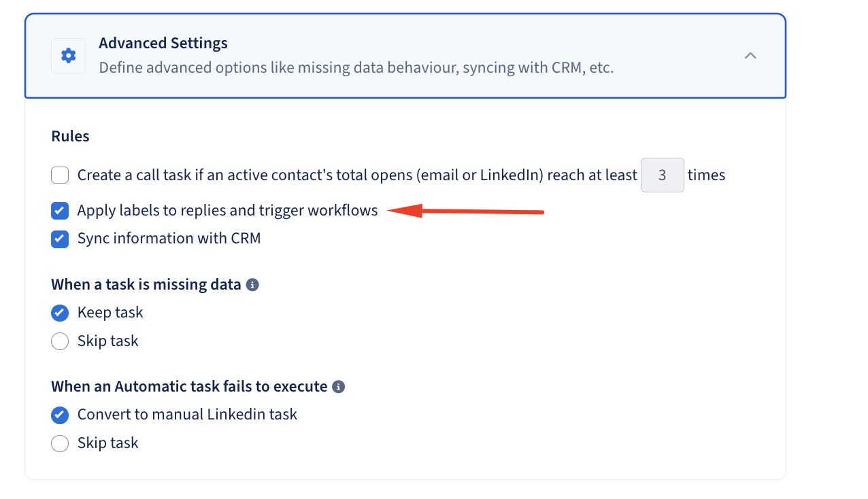This screenshot has width=868, height=499.
Task: Select the Keep task radio button
Action: [60, 313]
